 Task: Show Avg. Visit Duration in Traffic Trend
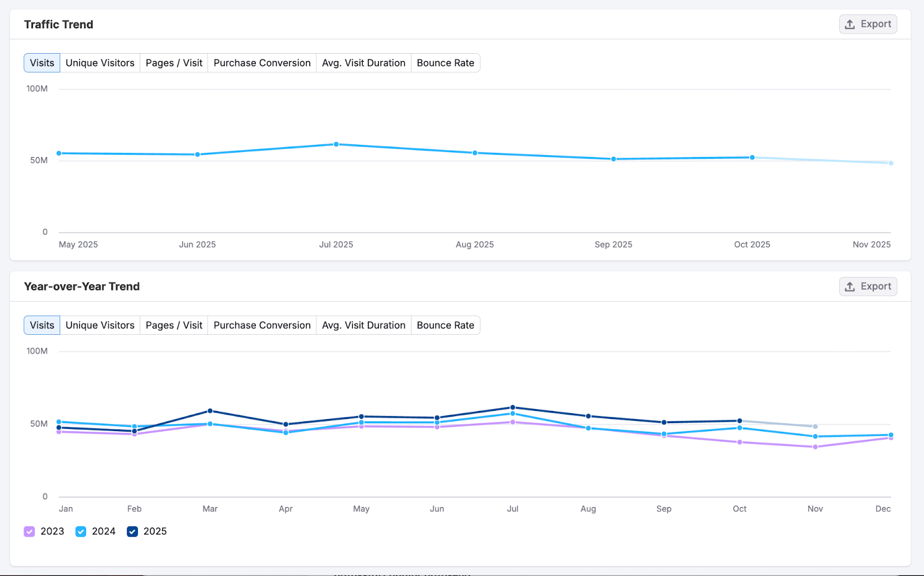pyautogui.click(x=363, y=62)
